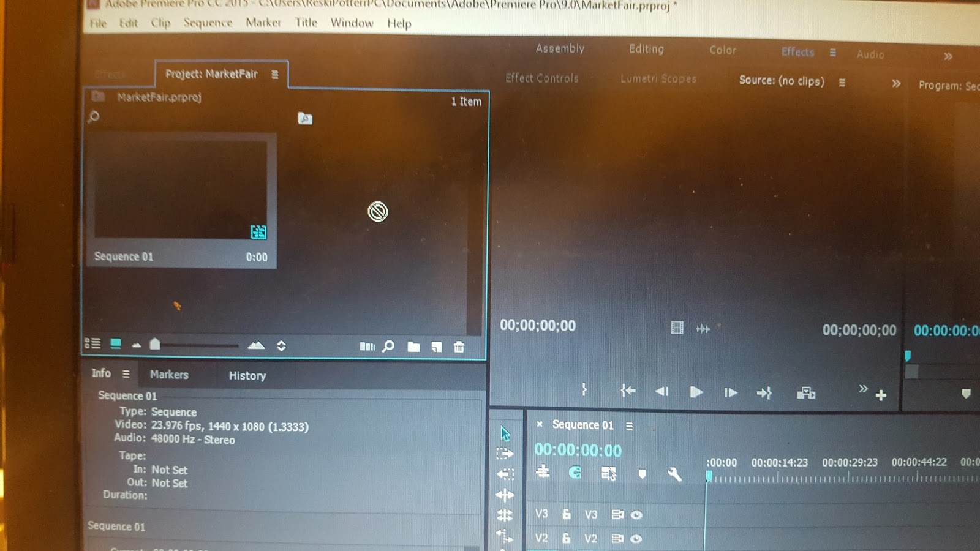
Task: Open the Info panel menu
Action: 126,373
